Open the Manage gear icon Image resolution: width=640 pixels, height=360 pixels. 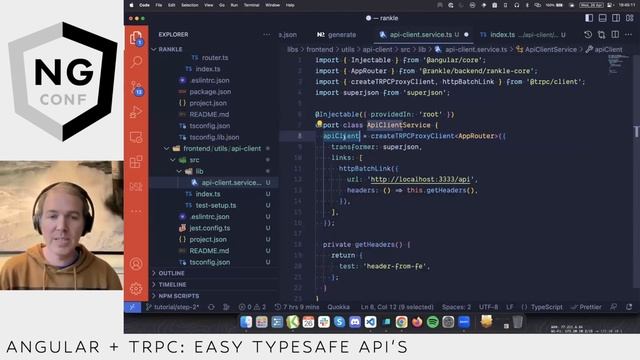136,289
